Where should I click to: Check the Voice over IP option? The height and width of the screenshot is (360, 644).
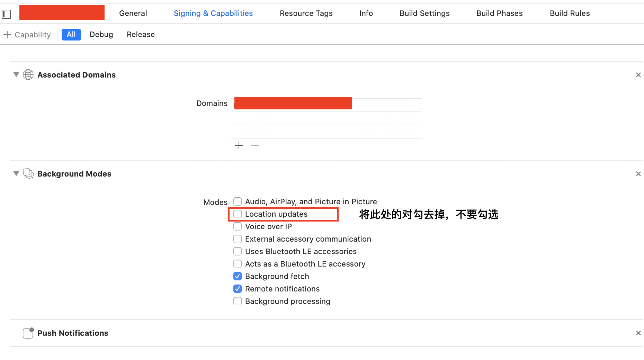238,226
